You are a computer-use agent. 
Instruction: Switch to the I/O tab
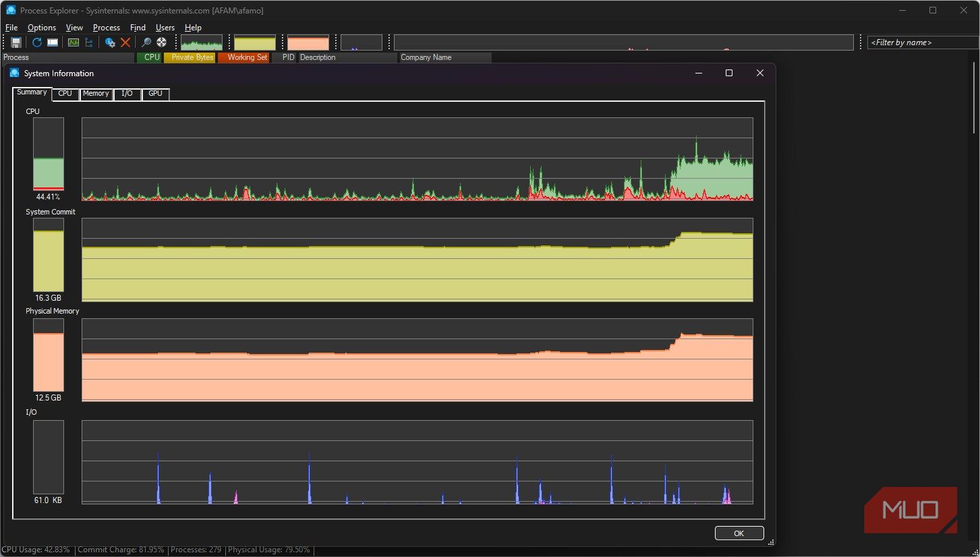pos(127,94)
